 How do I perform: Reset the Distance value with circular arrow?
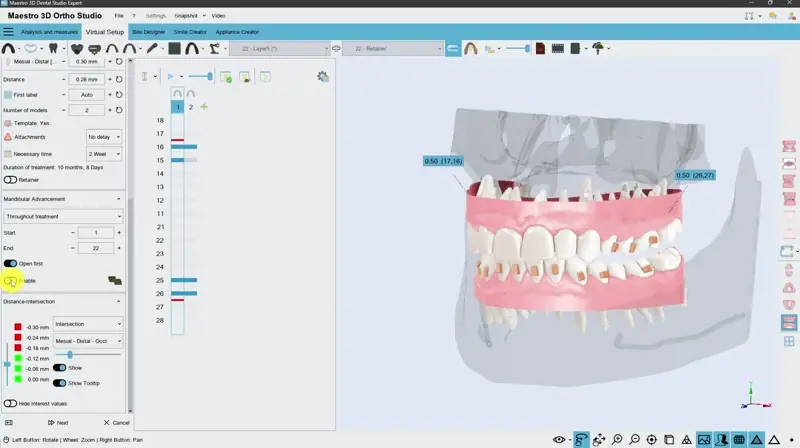click(x=119, y=79)
